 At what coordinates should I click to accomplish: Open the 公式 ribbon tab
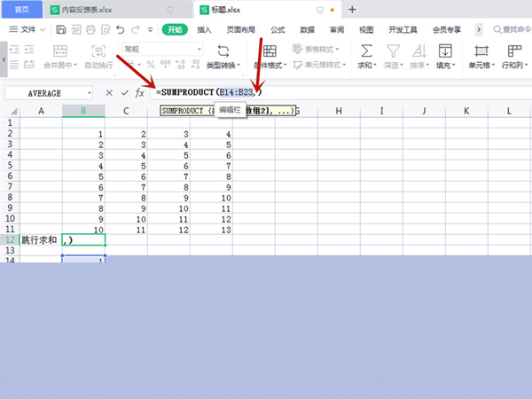(x=278, y=30)
